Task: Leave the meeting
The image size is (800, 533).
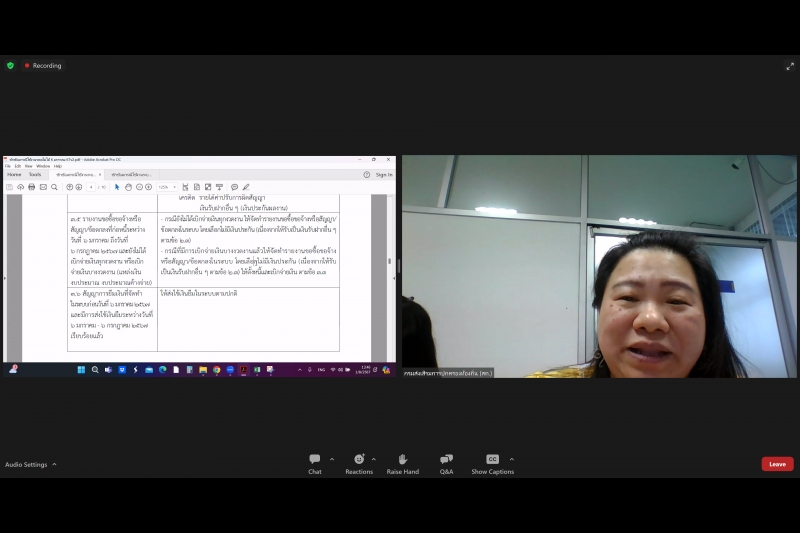Action: (x=777, y=464)
